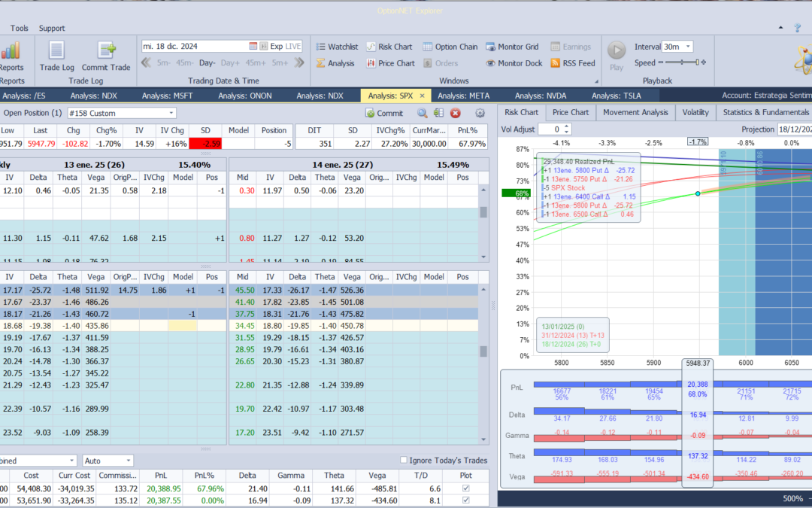
Task: Select the Volatility tab
Action: point(695,112)
